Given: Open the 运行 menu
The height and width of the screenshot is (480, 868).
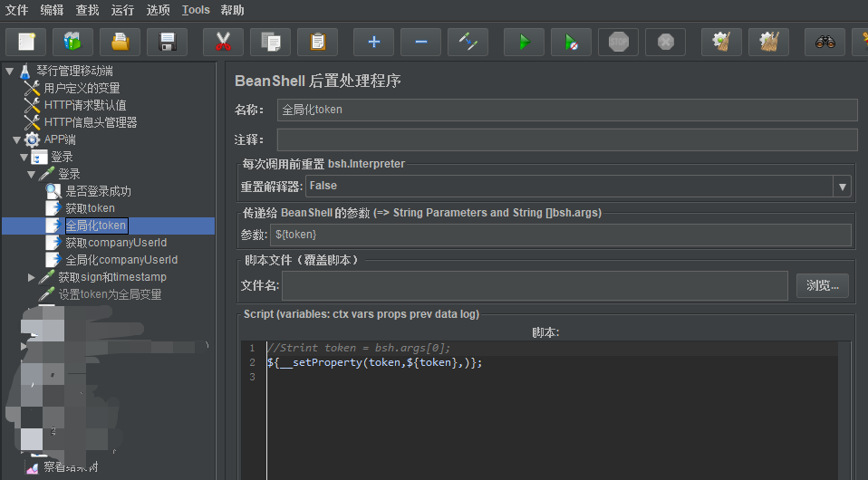Looking at the screenshot, I should tap(122, 10).
